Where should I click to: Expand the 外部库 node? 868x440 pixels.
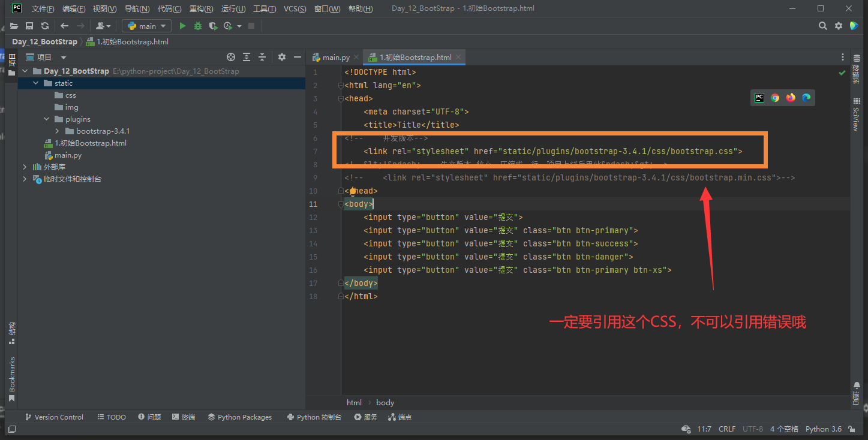pyautogui.click(x=25, y=167)
